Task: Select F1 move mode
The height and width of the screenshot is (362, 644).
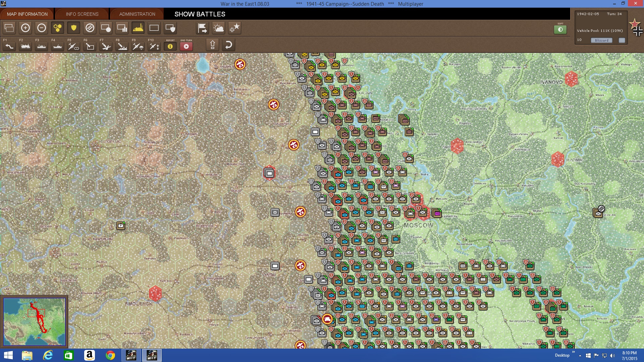Action: (9, 46)
